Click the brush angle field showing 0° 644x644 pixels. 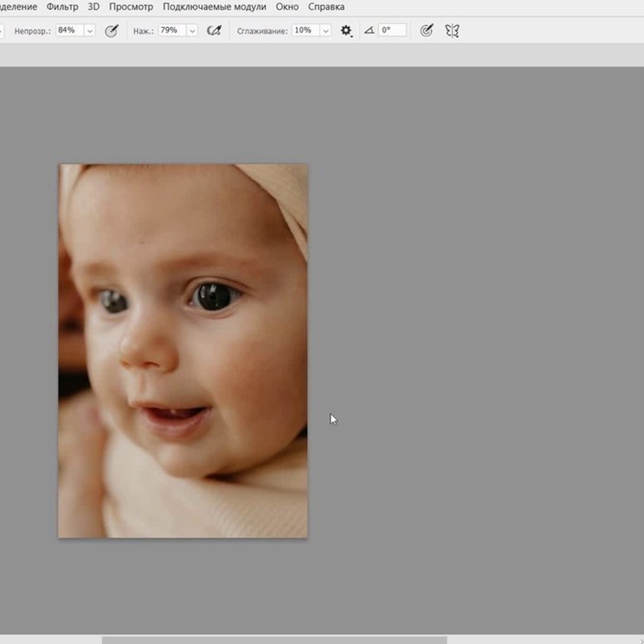click(392, 30)
